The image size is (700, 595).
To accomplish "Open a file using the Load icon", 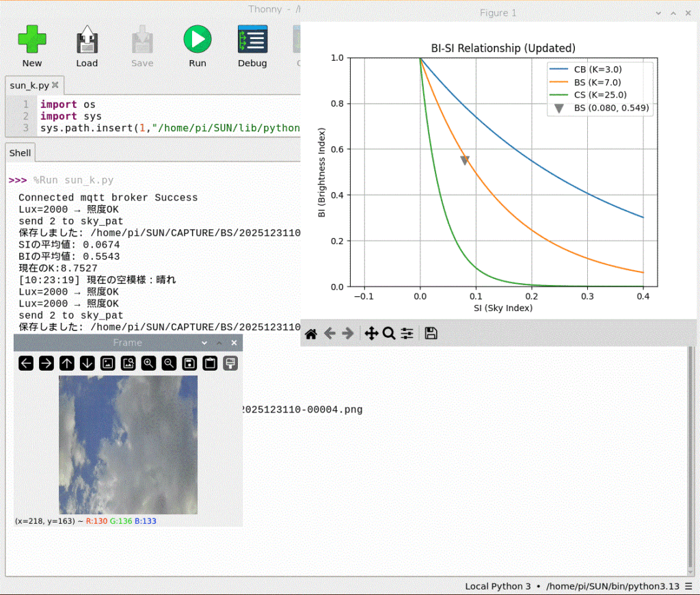I will [x=87, y=40].
